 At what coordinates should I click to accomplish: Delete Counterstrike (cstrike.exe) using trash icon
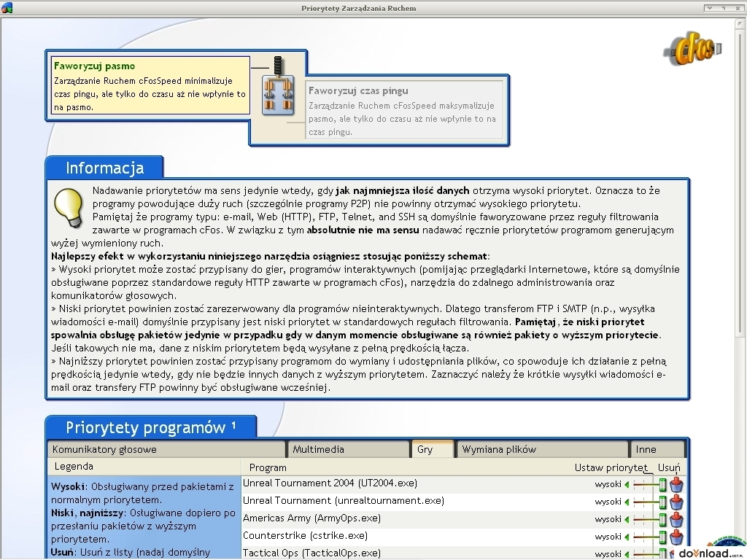click(676, 537)
